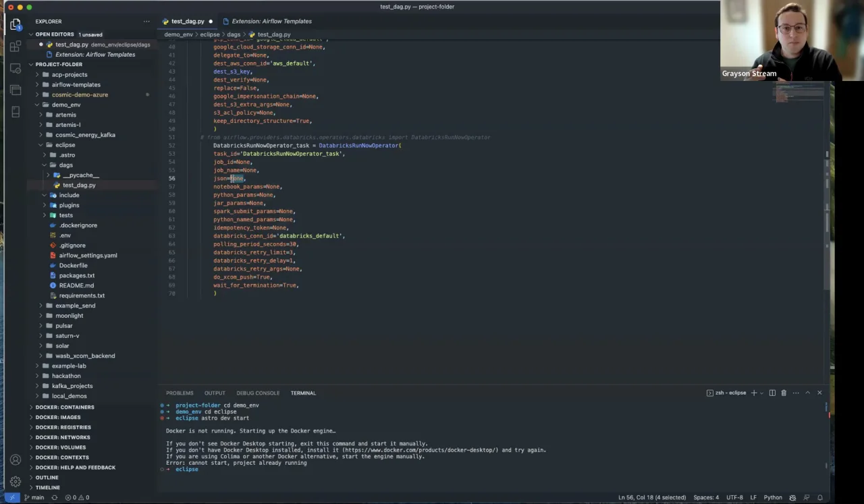864x504 pixels.
Task: Open the Extensions view icon
Action: point(15,47)
